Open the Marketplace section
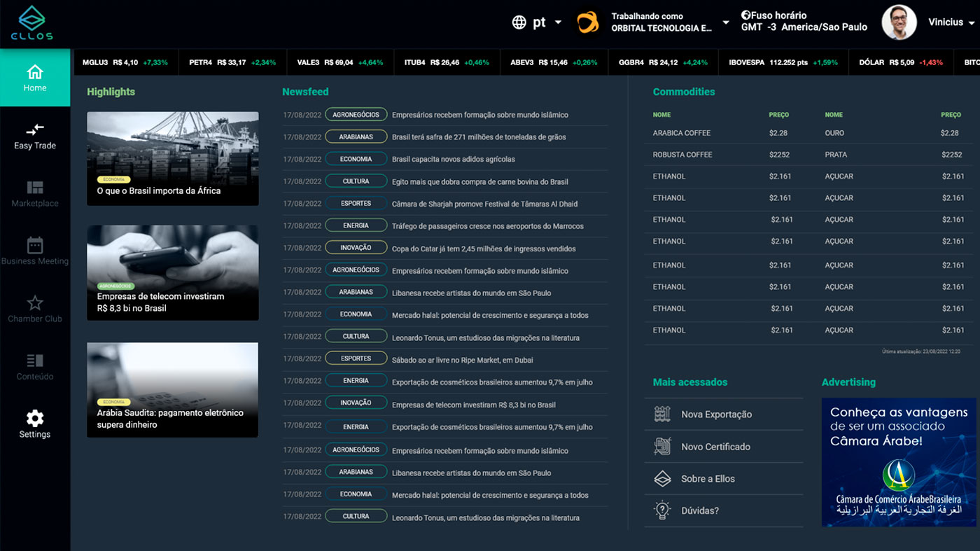This screenshot has height=551, width=980. coord(35,193)
